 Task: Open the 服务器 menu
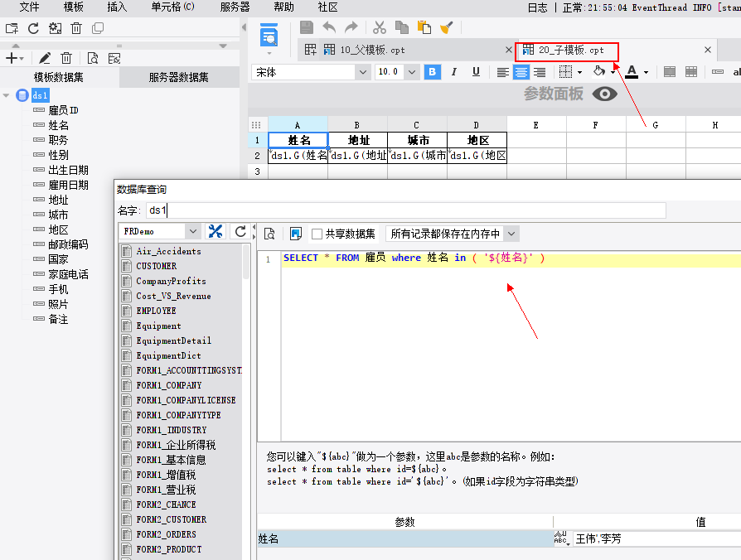235,7
